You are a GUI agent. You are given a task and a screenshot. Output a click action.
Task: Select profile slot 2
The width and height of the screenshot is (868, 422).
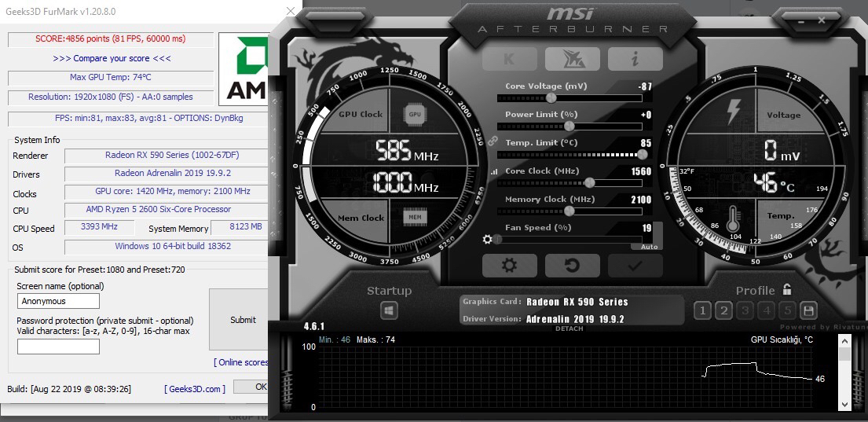pyautogui.click(x=723, y=310)
